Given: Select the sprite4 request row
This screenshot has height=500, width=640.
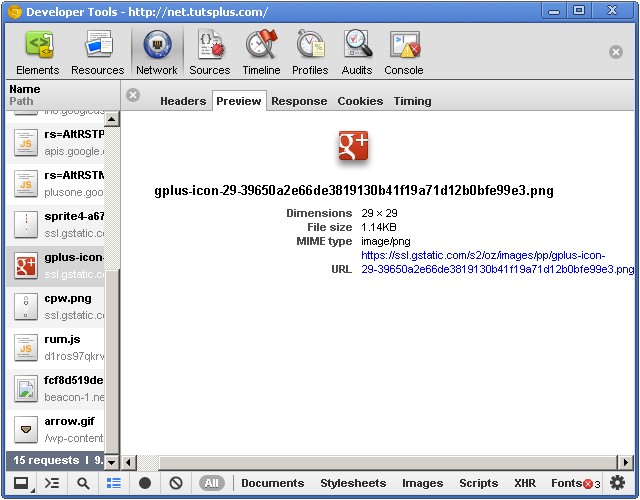Looking at the screenshot, I should [55, 224].
